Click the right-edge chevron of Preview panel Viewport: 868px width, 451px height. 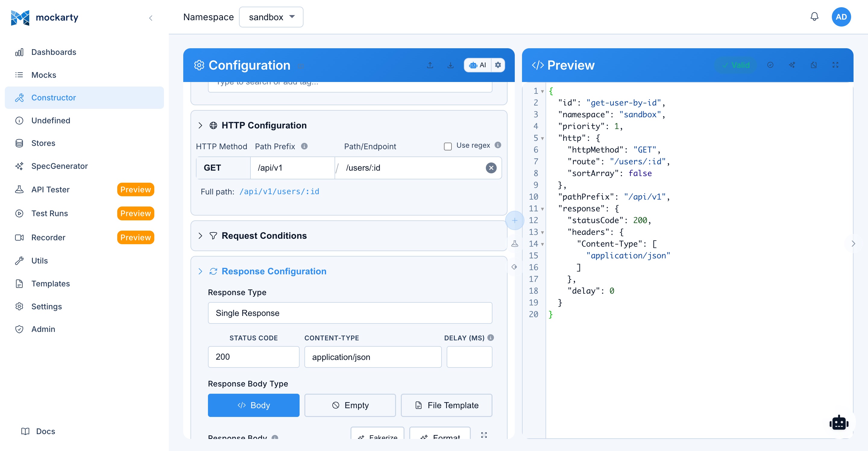853,244
